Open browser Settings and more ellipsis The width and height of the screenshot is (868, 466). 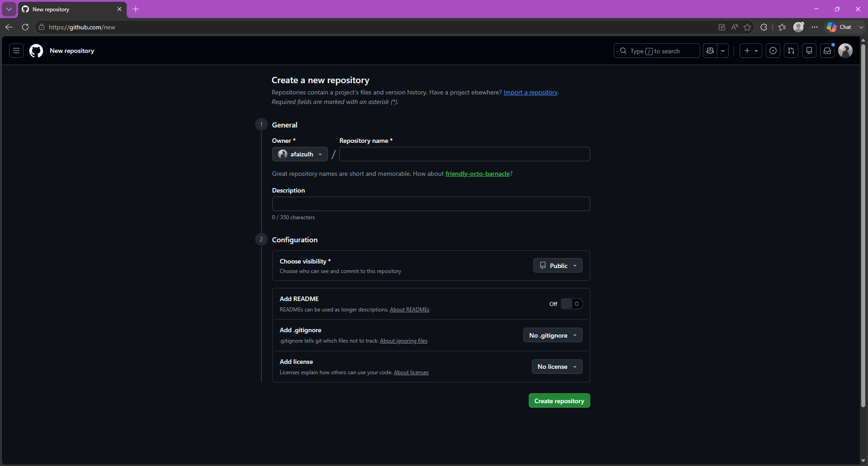click(x=815, y=27)
